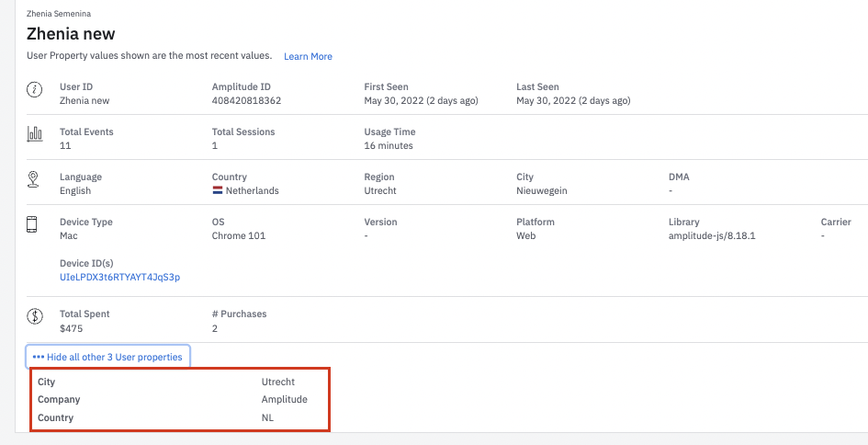
Task: Click the Zhenia new page heading
Action: pos(72,34)
